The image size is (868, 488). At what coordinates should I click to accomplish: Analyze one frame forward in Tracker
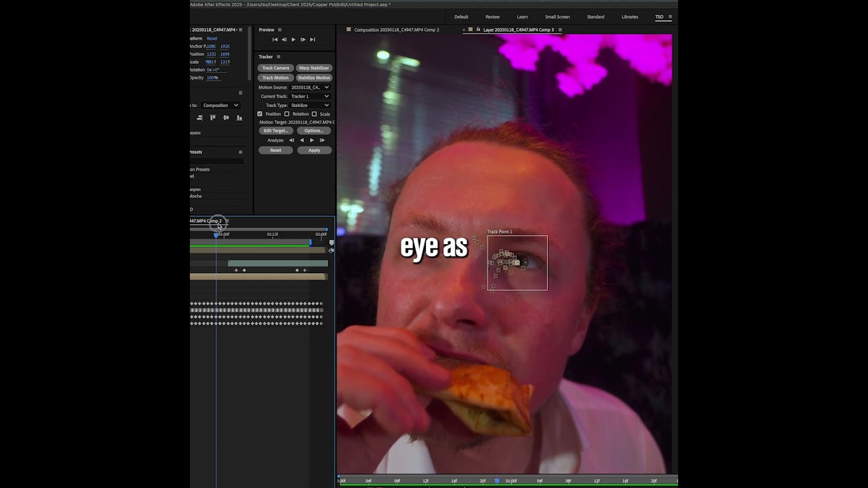coord(322,140)
